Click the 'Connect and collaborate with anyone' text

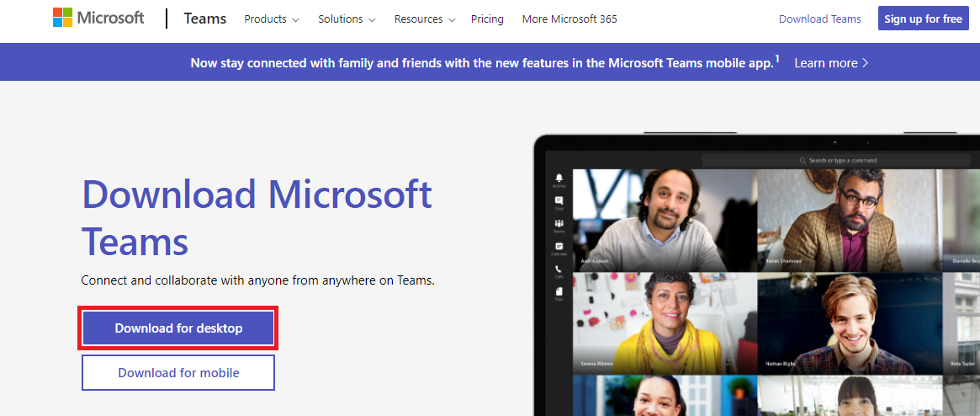coord(258,280)
